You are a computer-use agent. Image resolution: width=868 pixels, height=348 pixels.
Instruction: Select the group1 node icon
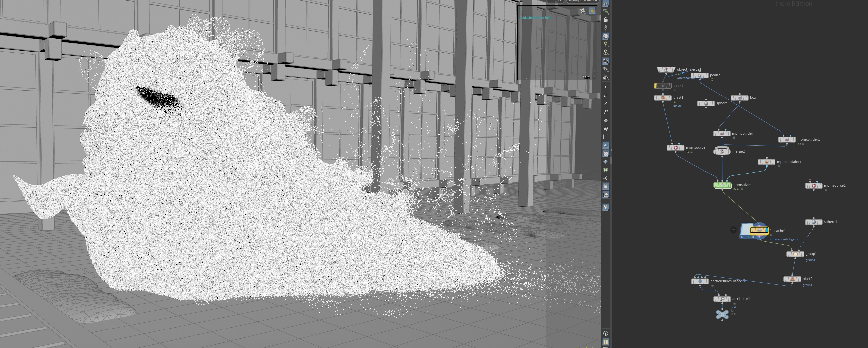(795, 254)
